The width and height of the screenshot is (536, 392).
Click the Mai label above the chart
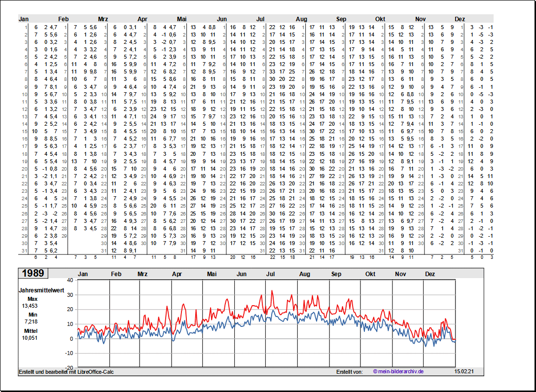(x=212, y=274)
